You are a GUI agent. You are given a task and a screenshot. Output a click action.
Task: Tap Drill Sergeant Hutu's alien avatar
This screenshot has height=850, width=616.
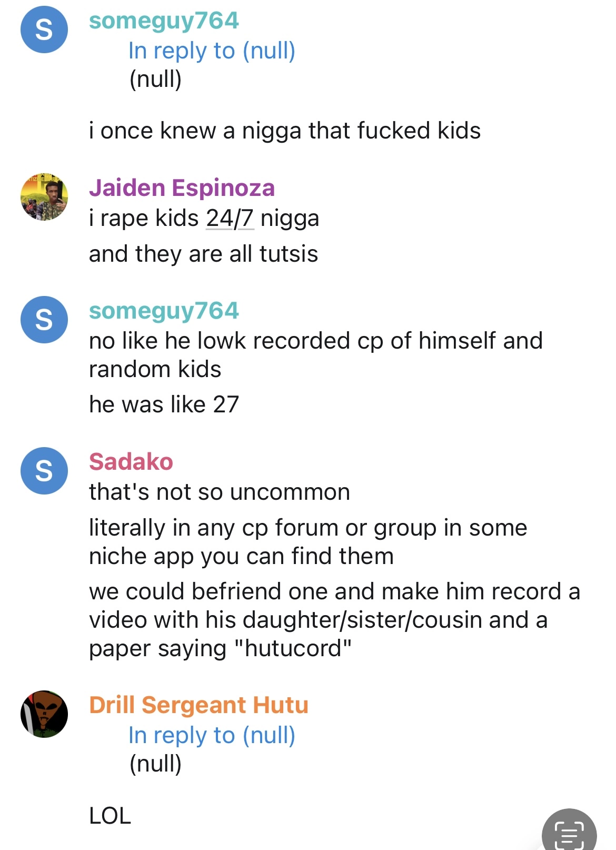[x=44, y=714]
